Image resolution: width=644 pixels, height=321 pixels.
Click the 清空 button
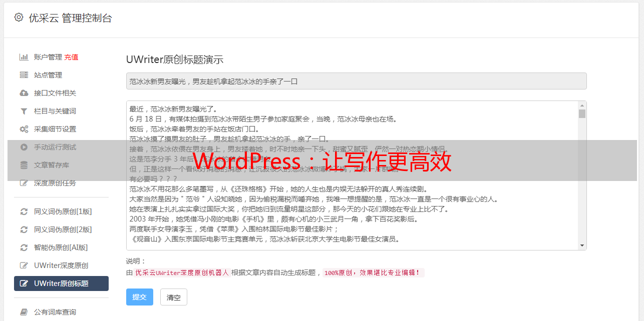point(174,297)
